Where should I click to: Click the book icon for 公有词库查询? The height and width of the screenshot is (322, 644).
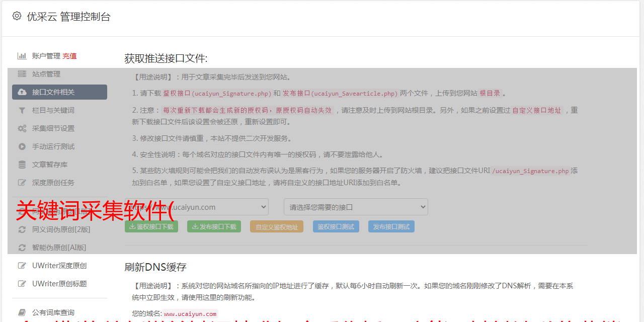point(22,312)
